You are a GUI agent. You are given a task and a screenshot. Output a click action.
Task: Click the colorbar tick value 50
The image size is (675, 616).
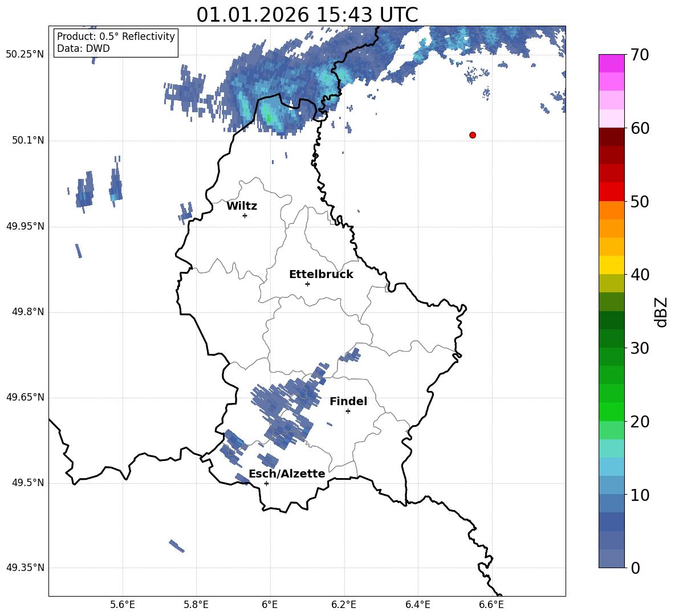point(640,202)
